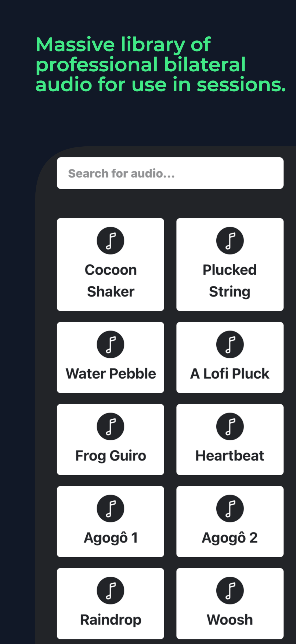Choose the Cocoon Shaker label text
Viewport: 296px width, 644px height.
click(111, 280)
